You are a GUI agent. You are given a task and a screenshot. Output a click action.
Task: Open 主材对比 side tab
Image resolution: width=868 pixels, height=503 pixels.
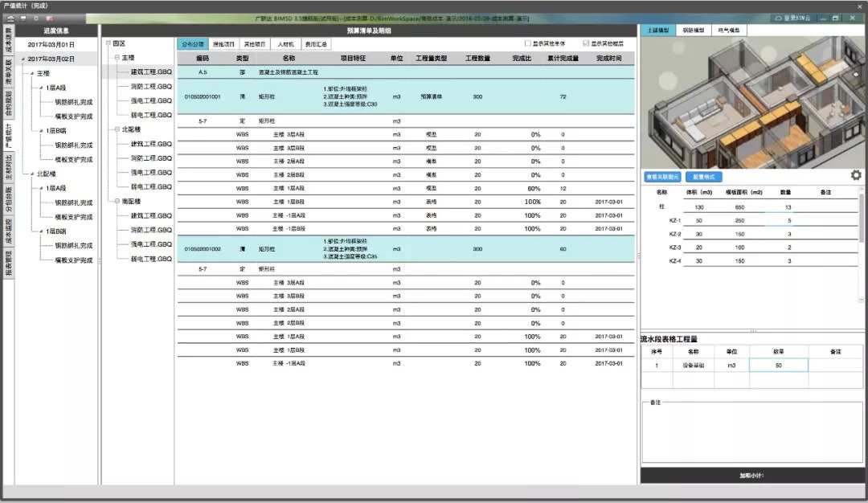(x=8, y=167)
